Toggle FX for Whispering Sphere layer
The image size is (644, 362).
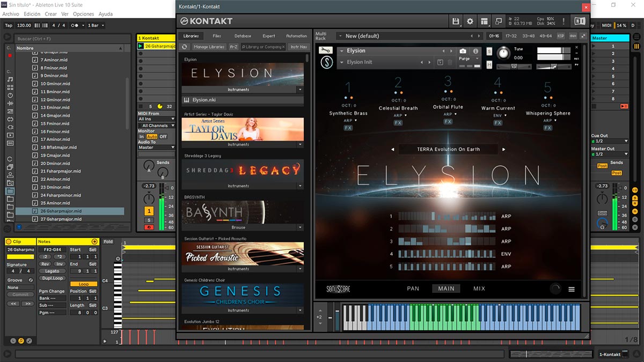(x=547, y=128)
